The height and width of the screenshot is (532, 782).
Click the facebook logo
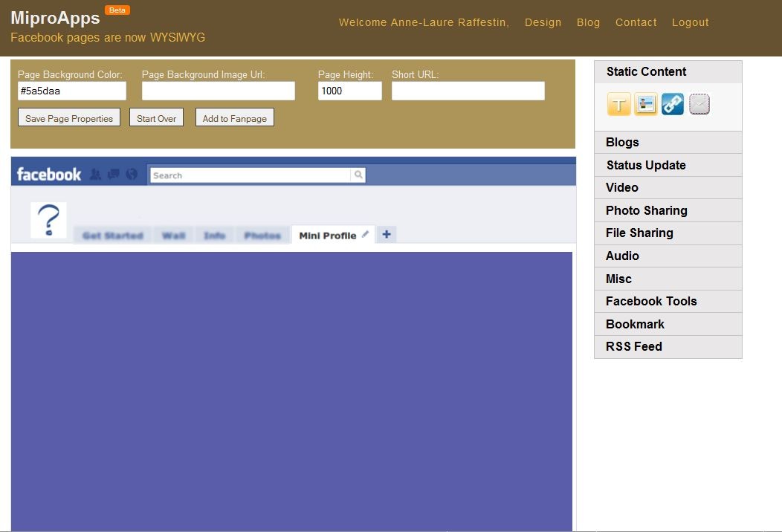coord(49,175)
